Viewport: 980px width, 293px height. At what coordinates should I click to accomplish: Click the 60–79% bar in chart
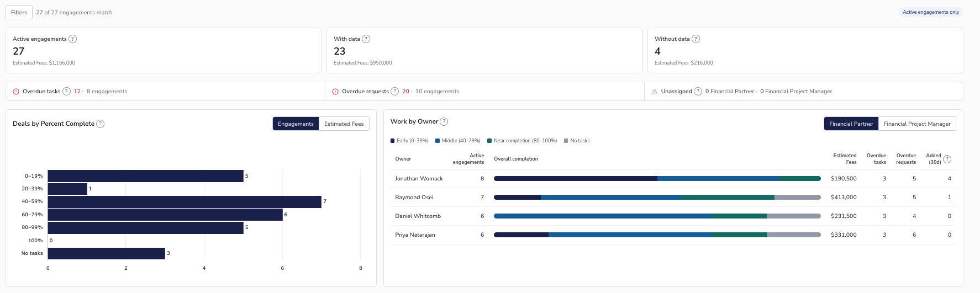click(165, 215)
